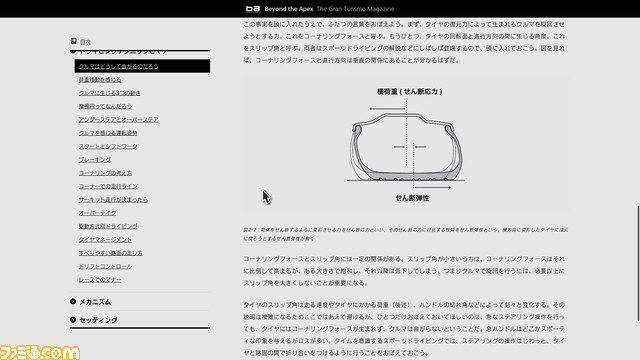Expand the メカニズム section arrow icon
This screenshot has width=640, height=360.
(73, 301)
